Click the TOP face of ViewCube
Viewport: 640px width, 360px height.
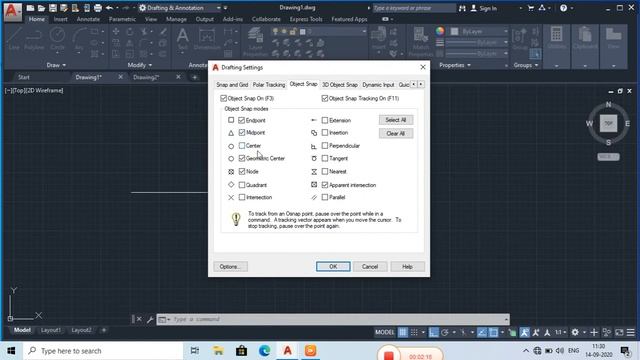point(608,123)
